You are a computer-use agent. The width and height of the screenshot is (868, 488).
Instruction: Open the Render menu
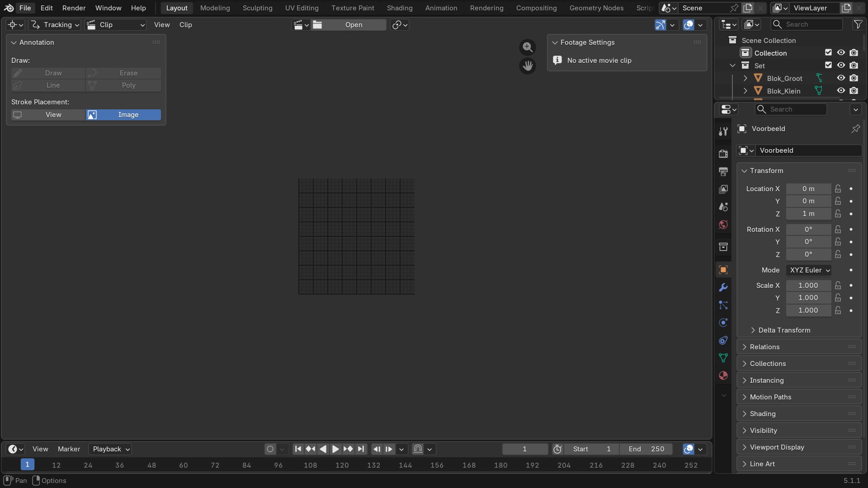(x=74, y=8)
